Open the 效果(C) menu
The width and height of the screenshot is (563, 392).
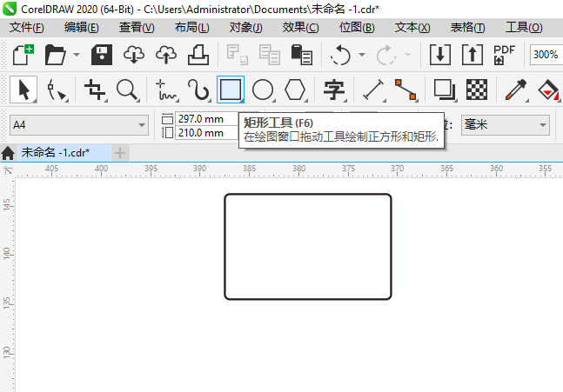point(300,27)
